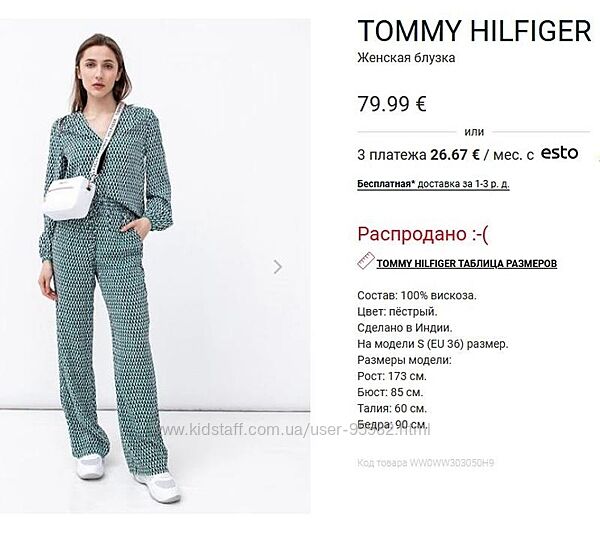The height and width of the screenshot is (543, 600).
Task: Click the esto payment logo
Action: [x=559, y=153]
